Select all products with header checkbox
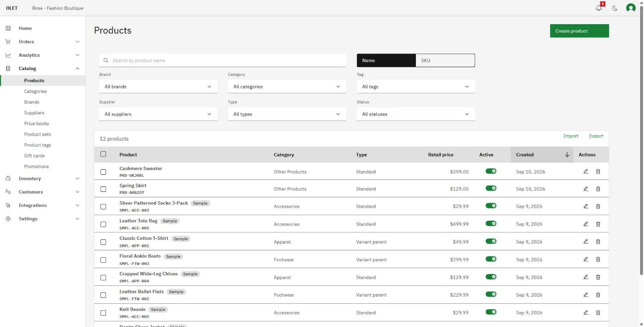 (103, 154)
